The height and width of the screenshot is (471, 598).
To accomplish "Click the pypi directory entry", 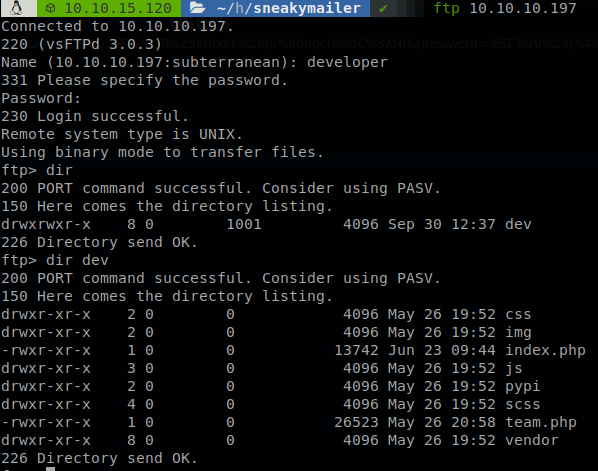I will 522,387.
